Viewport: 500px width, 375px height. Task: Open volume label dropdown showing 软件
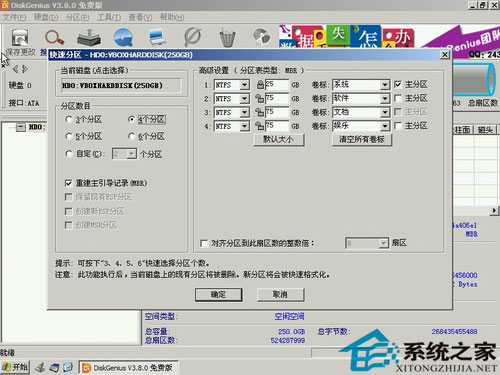(385, 98)
